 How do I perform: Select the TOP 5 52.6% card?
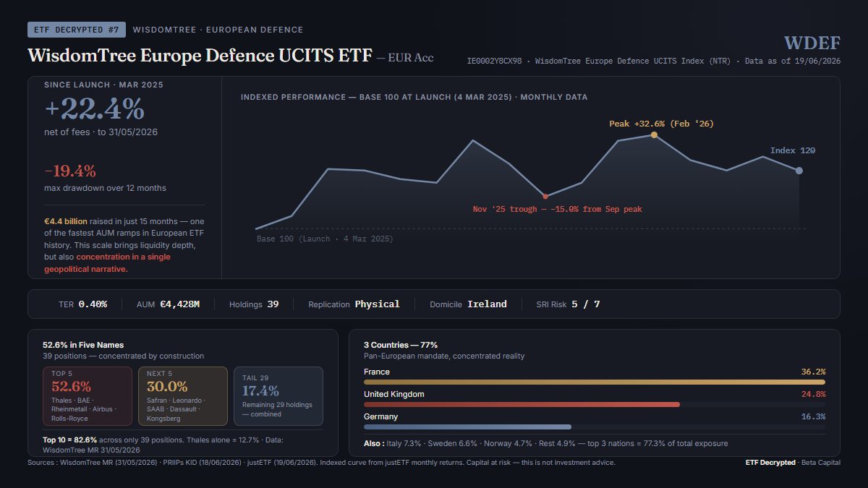[88, 396]
